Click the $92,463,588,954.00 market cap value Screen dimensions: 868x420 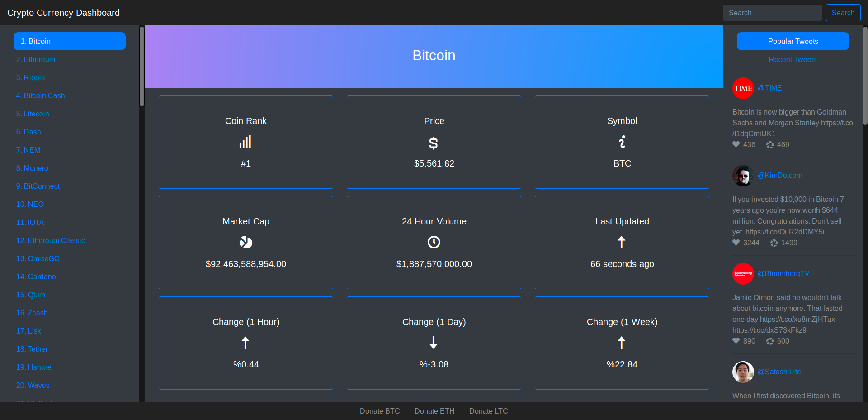click(246, 264)
